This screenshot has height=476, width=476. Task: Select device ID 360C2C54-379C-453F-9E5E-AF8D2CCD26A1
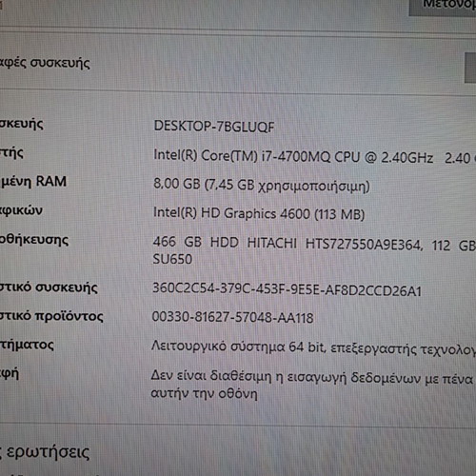click(287, 289)
